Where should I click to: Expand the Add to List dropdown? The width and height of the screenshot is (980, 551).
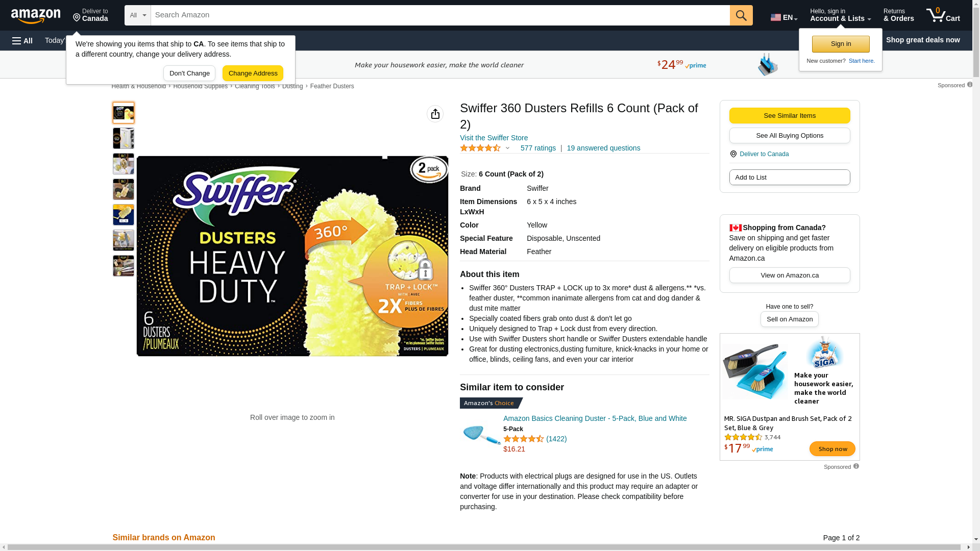coord(790,178)
